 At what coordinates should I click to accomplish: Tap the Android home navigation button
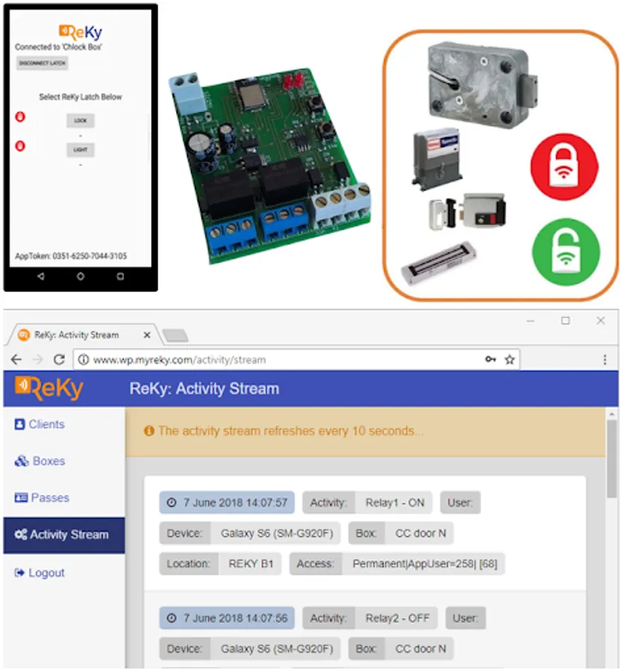click(80, 276)
